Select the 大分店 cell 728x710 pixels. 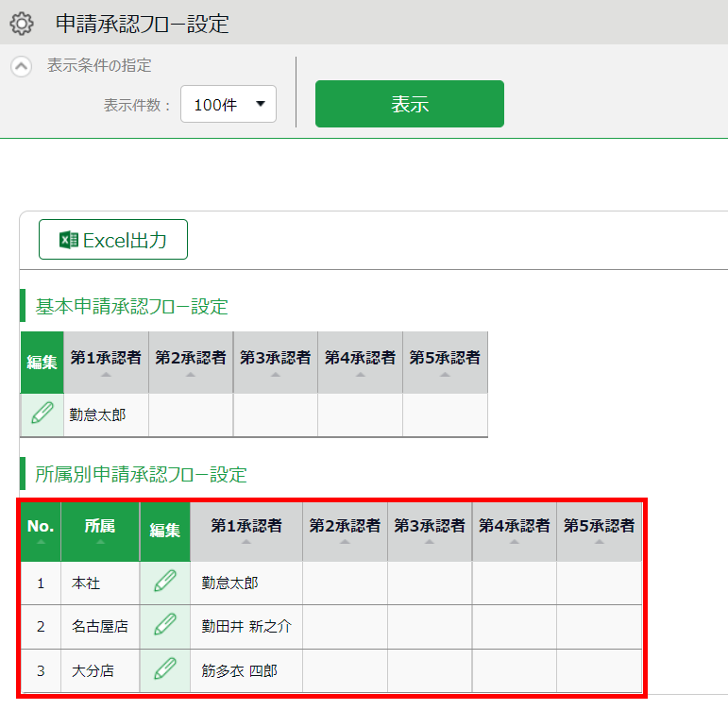click(x=100, y=670)
